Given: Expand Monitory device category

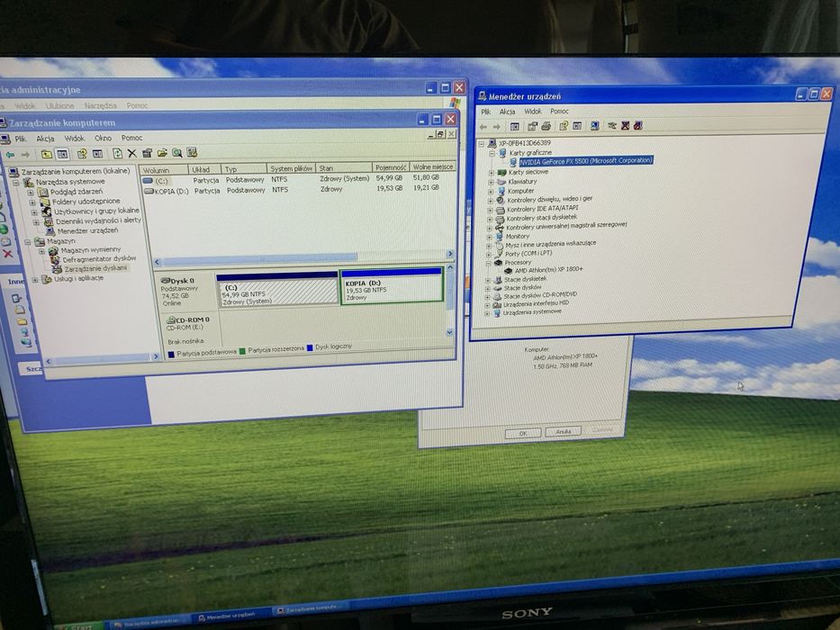Looking at the screenshot, I should pyautogui.click(x=490, y=237).
